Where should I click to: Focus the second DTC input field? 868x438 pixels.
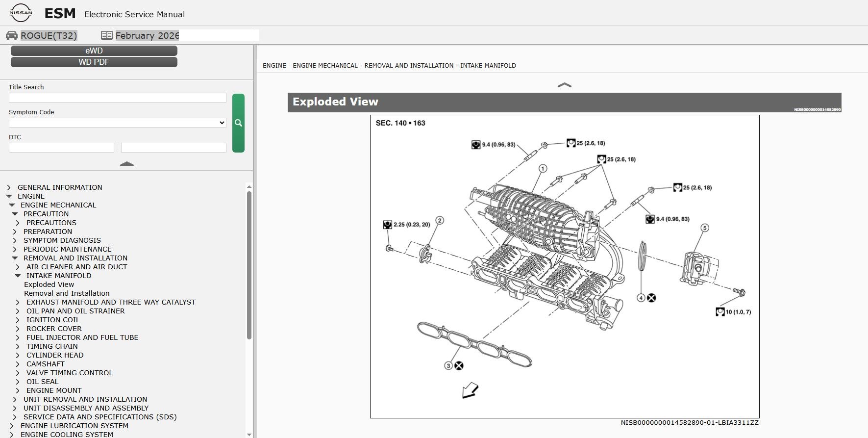tap(174, 148)
